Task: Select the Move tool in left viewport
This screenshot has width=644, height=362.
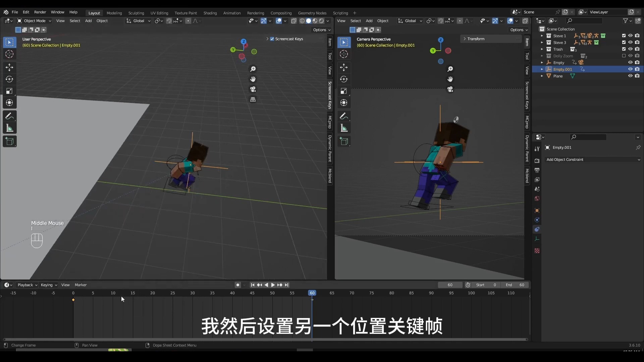Action: pos(9,67)
